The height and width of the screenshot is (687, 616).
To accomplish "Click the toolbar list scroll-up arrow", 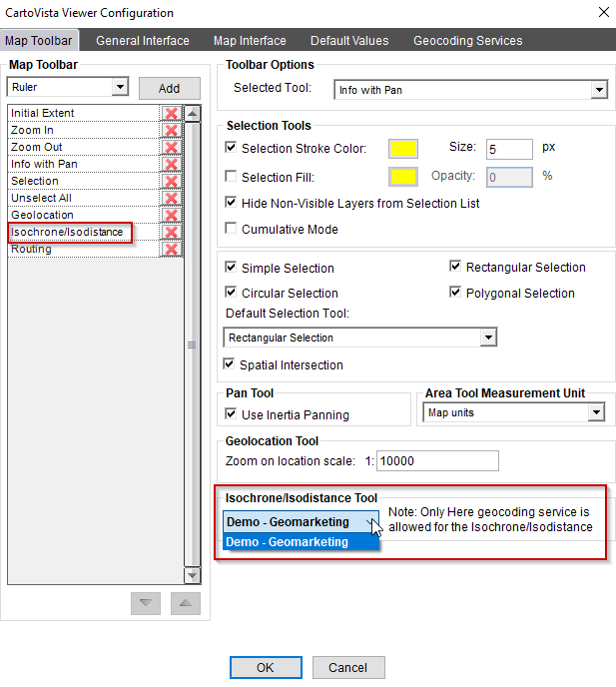I will [x=192, y=114].
